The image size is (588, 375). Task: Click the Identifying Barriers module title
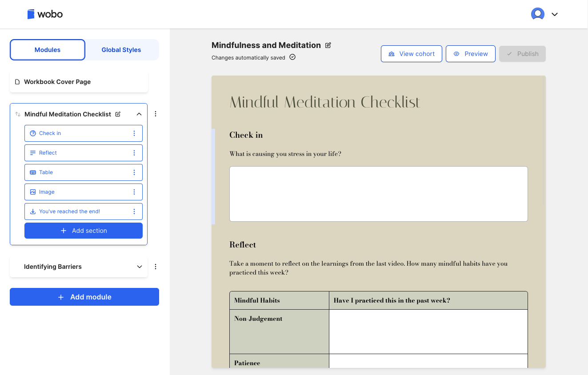[53, 267]
